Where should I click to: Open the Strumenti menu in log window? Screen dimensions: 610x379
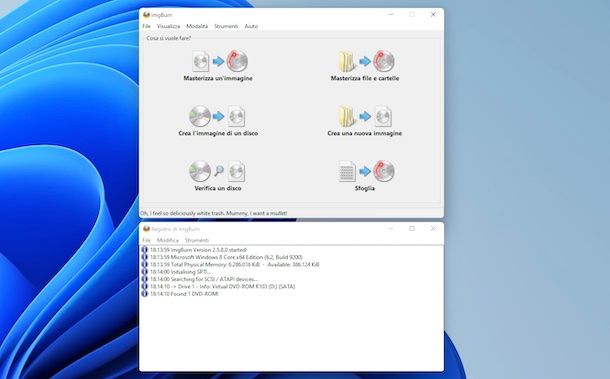click(197, 240)
